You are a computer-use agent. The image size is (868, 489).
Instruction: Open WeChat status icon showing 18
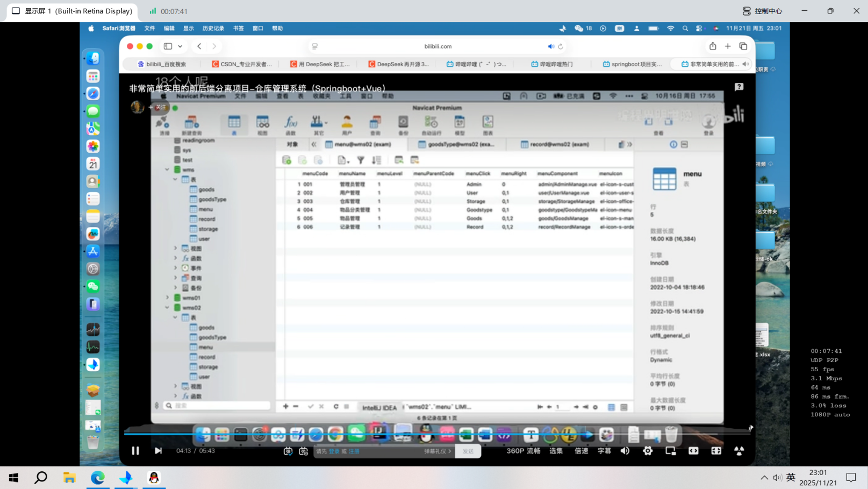(x=583, y=28)
